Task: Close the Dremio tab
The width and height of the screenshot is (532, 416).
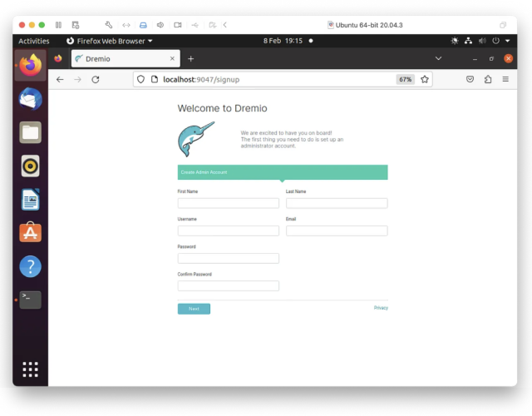Action: tap(172, 58)
